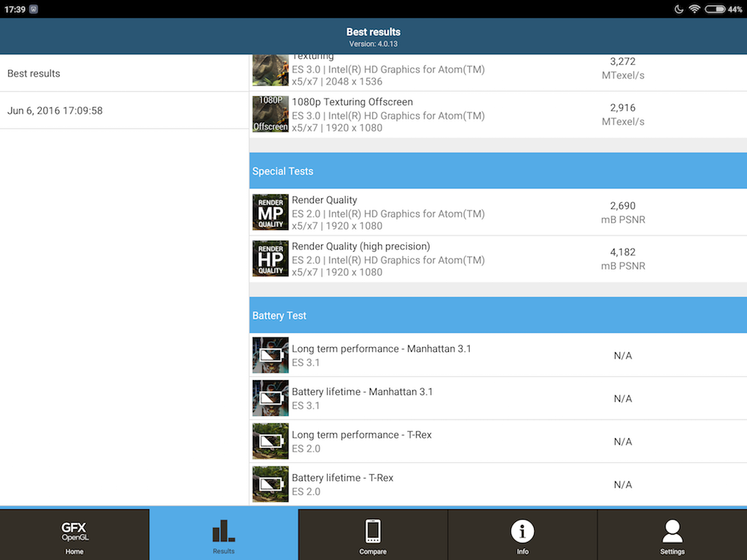
Task: Open Long term performance - Manhattan 3.1
Action: coord(498,355)
